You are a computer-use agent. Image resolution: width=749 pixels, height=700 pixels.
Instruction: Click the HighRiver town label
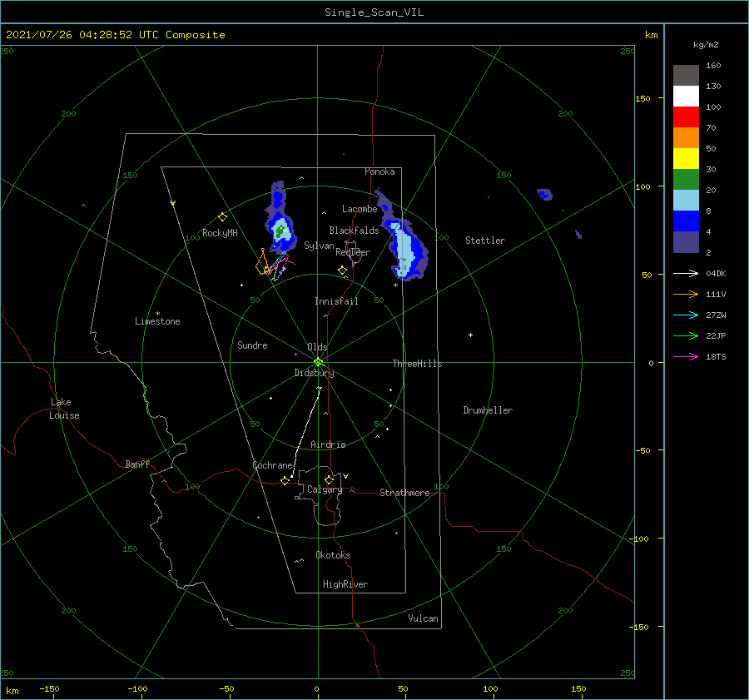[x=345, y=584]
